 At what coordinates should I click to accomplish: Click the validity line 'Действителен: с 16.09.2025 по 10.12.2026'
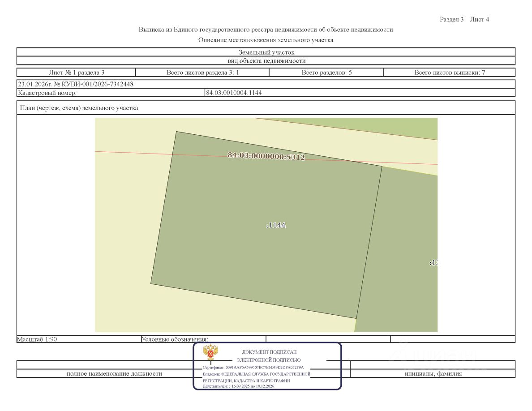click(238, 386)
